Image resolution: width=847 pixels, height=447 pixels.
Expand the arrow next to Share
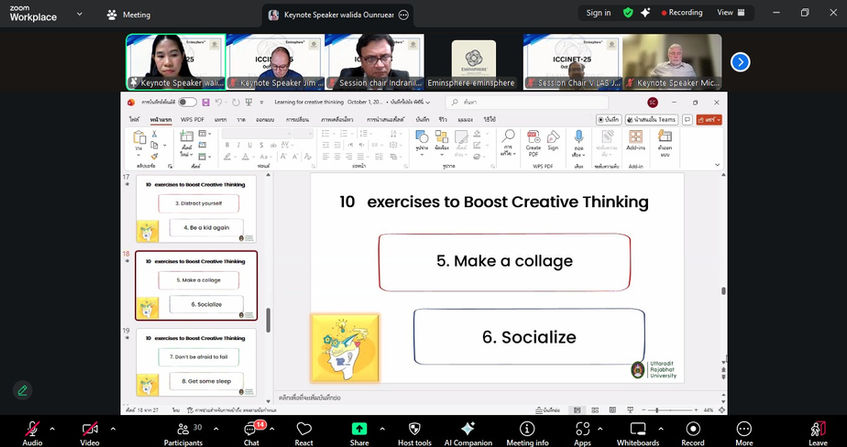point(382,429)
